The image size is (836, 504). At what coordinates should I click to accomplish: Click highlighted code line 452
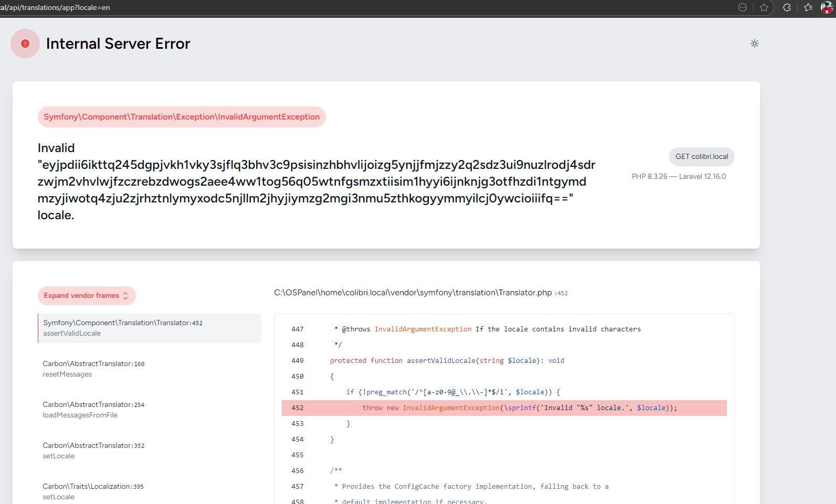(x=504, y=408)
